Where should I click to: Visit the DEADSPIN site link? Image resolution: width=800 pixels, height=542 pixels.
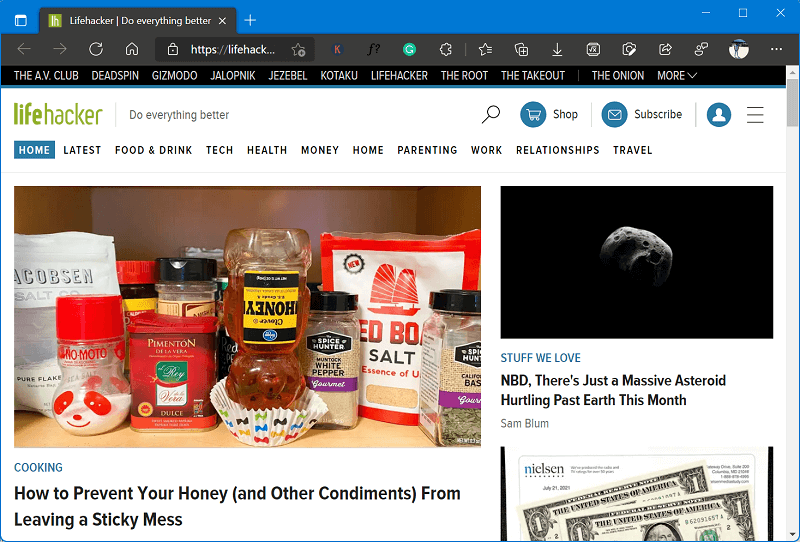pyautogui.click(x=115, y=76)
